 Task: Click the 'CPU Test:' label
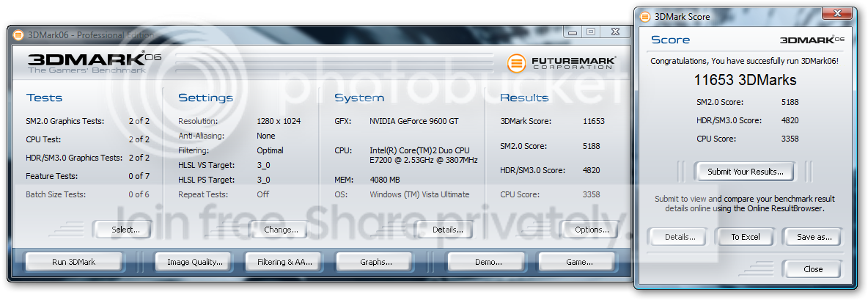tap(43, 139)
